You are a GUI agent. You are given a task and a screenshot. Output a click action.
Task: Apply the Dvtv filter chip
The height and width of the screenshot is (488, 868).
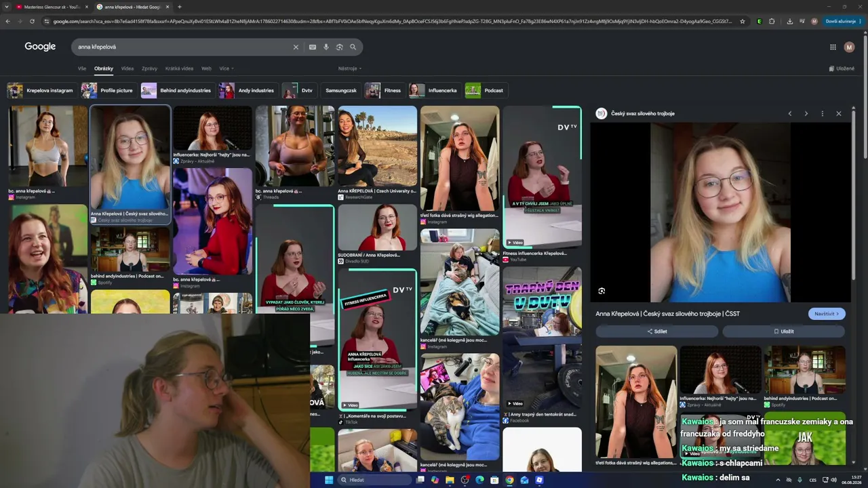[298, 90]
